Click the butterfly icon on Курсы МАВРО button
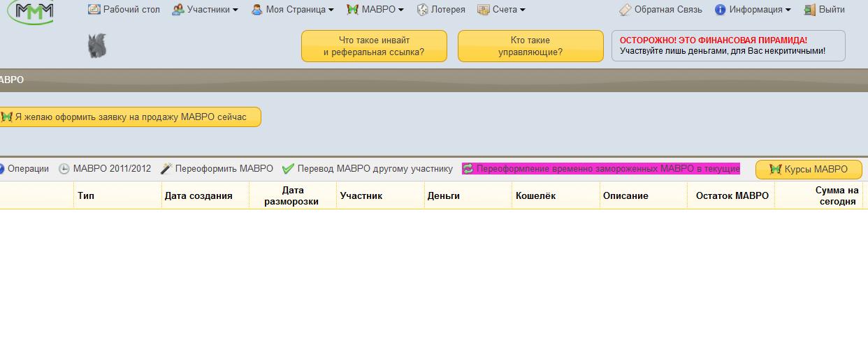The width and height of the screenshot is (868, 356). 775,169
